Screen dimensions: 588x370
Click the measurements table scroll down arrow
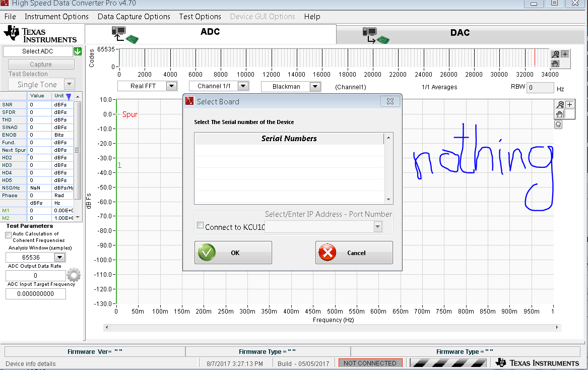coord(78,217)
